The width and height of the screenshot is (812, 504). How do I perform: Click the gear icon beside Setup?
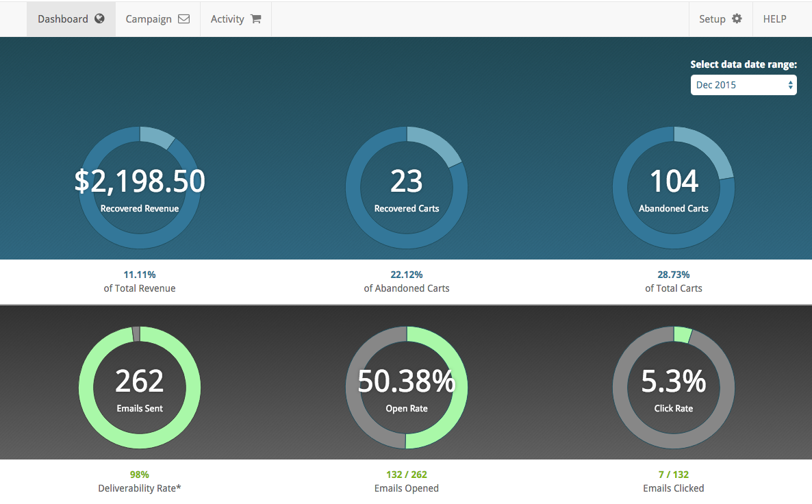737,18
